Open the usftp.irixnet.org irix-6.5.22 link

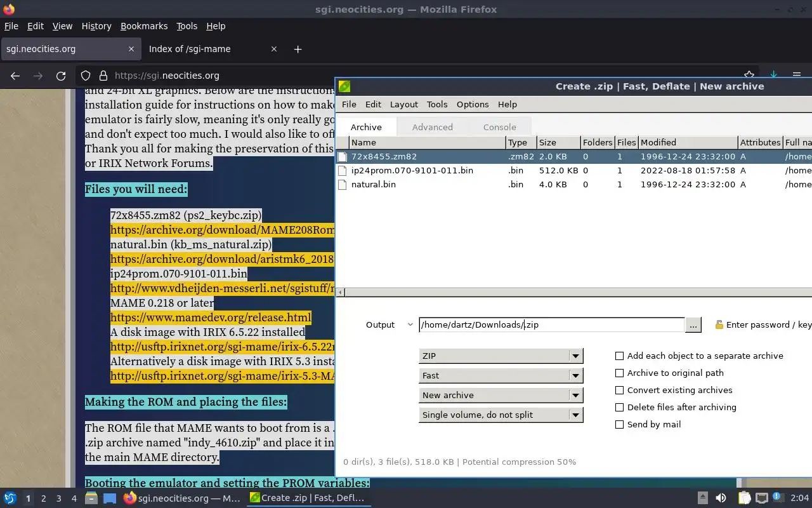pyautogui.click(x=222, y=347)
